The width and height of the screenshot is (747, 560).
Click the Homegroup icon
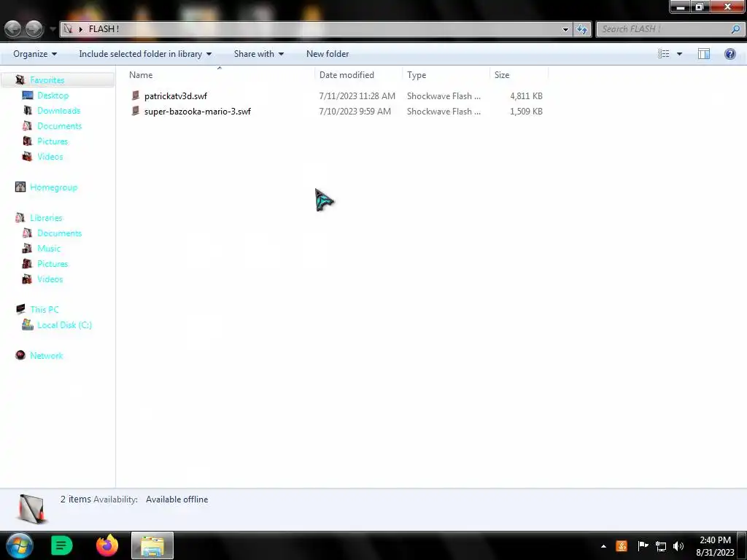[20, 187]
